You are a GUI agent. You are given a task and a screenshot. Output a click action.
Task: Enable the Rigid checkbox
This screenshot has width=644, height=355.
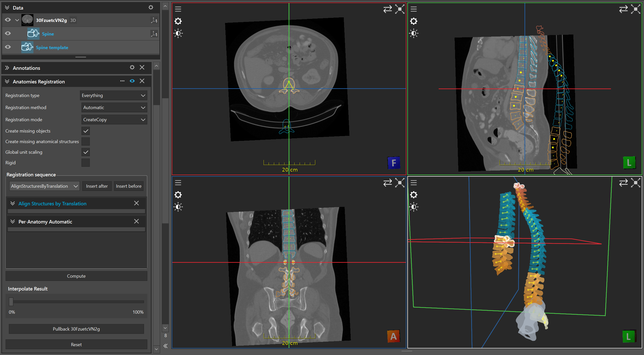point(86,163)
